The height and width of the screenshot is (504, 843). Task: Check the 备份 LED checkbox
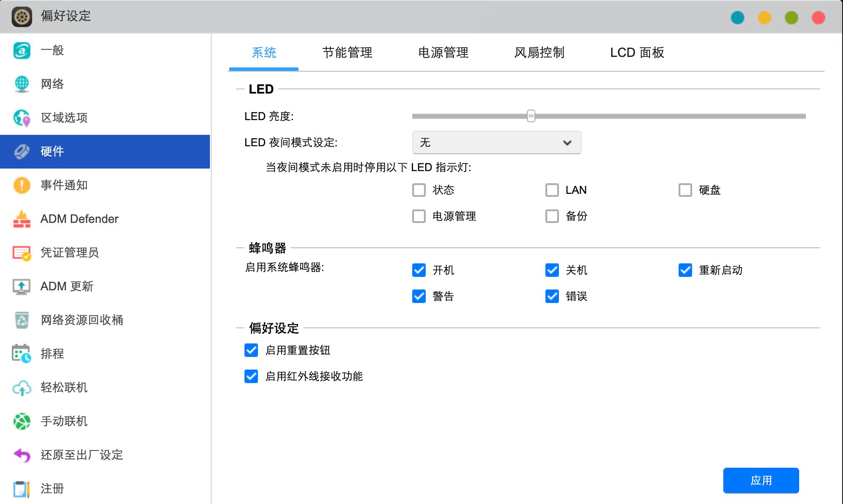[x=552, y=216]
